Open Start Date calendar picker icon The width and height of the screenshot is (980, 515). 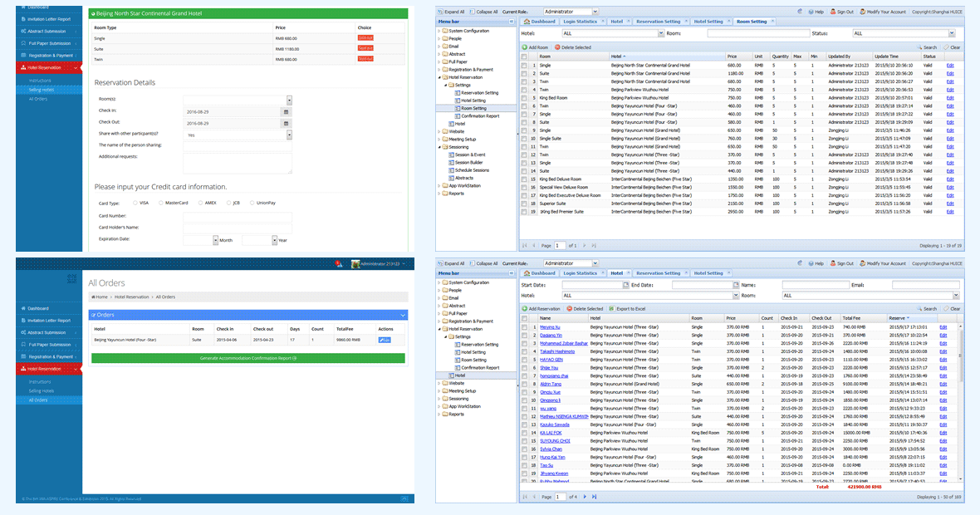pos(625,285)
